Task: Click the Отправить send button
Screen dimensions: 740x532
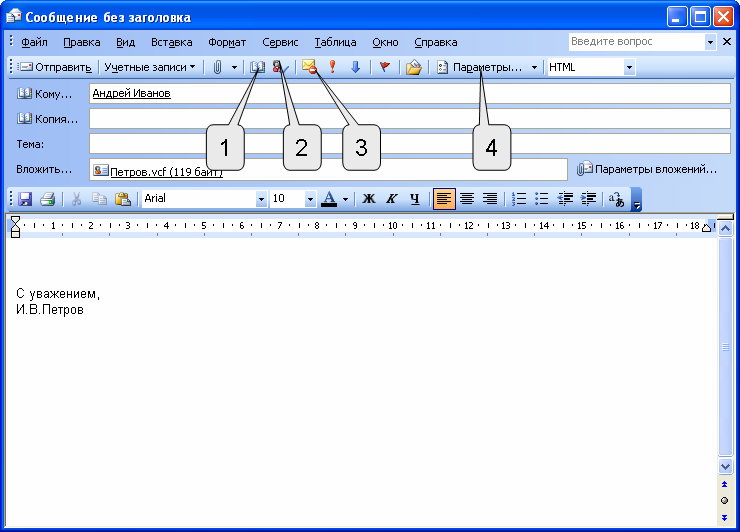Action: [56, 67]
